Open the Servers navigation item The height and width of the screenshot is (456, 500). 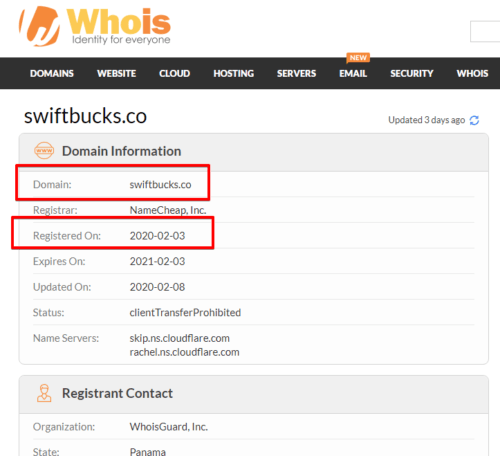[x=296, y=73]
